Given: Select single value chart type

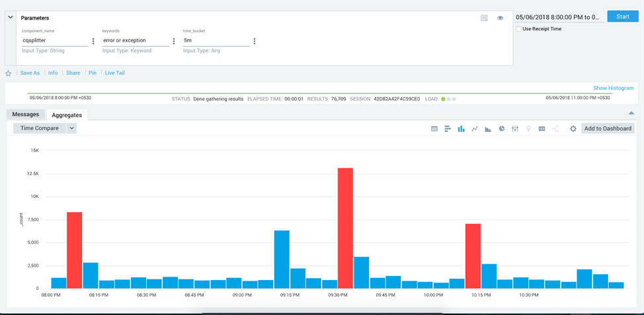Looking at the screenshot, I should (x=542, y=128).
